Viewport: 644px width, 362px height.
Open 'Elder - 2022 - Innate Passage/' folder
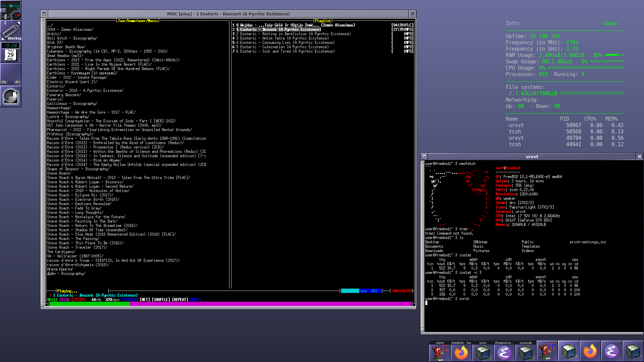[77, 77]
